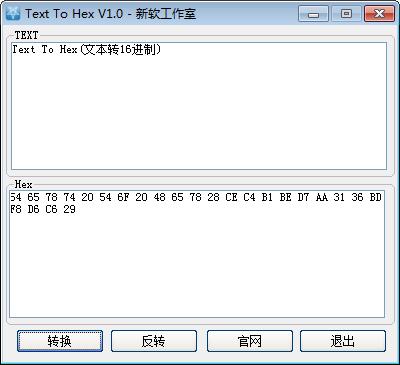Image resolution: width=400 pixels, height=365 pixels.
Task: Click the hex value 'C4' in first row
Action: pyautogui.click(x=249, y=197)
